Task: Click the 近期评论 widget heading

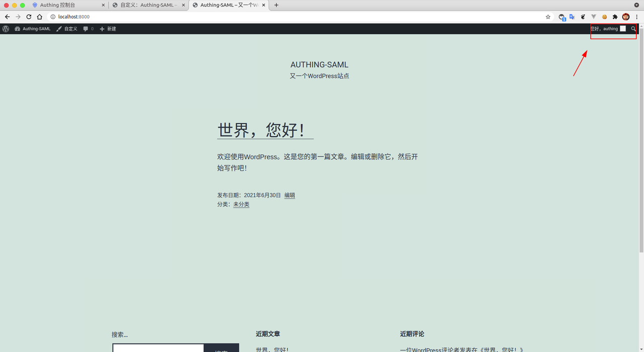Action: coord(412,334)
